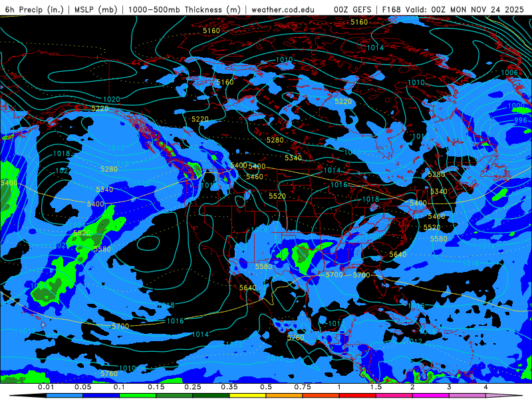
Task: Click the 0.75 legend value
Action: tap(303, 387)
